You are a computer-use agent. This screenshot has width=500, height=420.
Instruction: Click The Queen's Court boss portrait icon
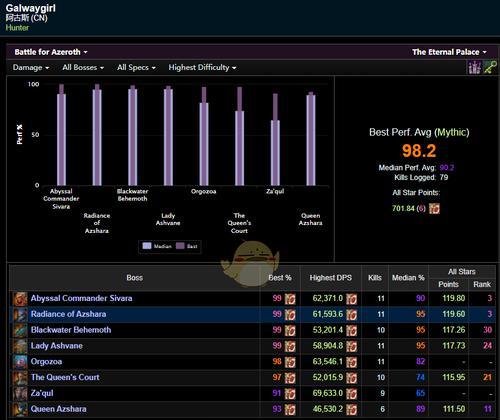click(20, 377)
